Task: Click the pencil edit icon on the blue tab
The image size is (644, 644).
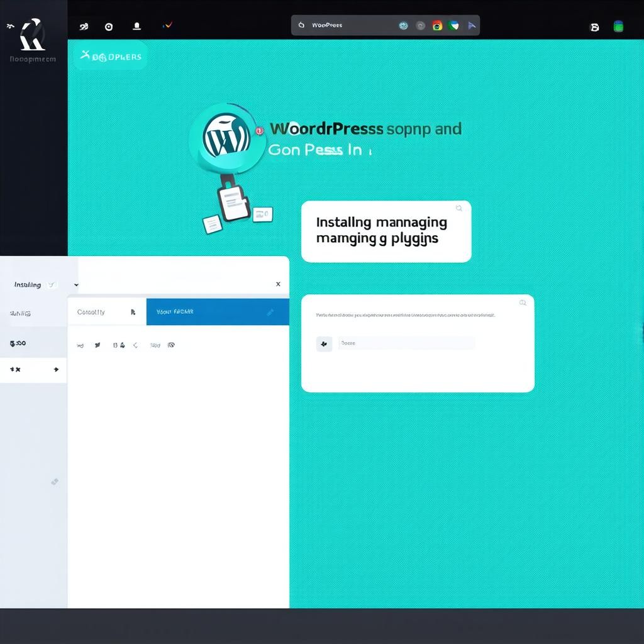Action: pos(270,312)
